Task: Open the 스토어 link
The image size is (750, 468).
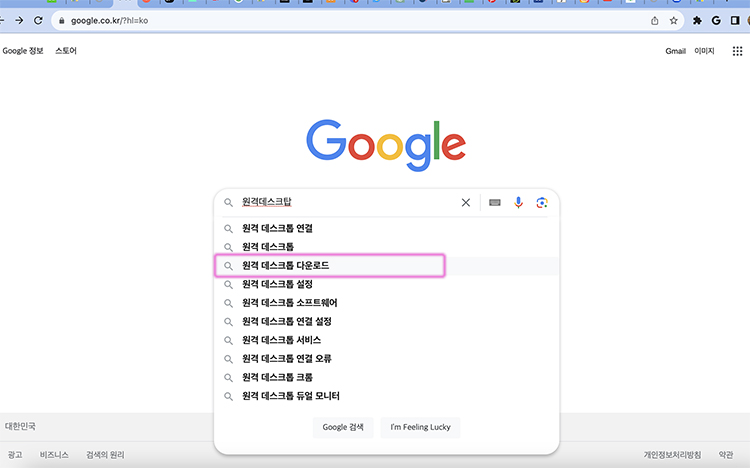Action: click(x=66, y=51)
